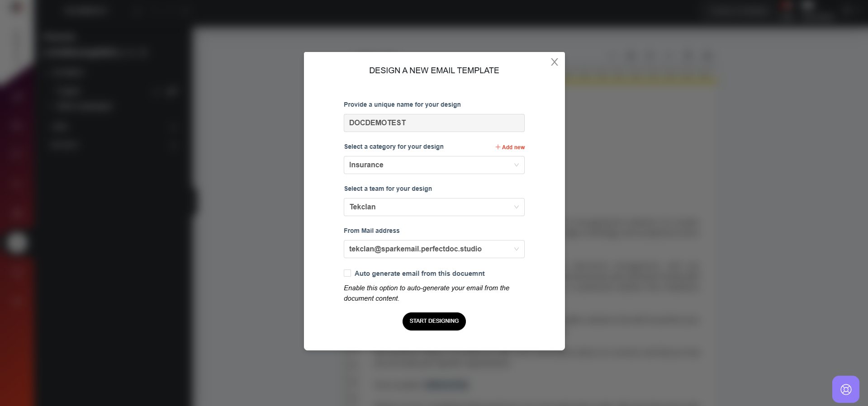
Task: Click 'Auto generate email from this docuemnt' label
Action: 419,274
